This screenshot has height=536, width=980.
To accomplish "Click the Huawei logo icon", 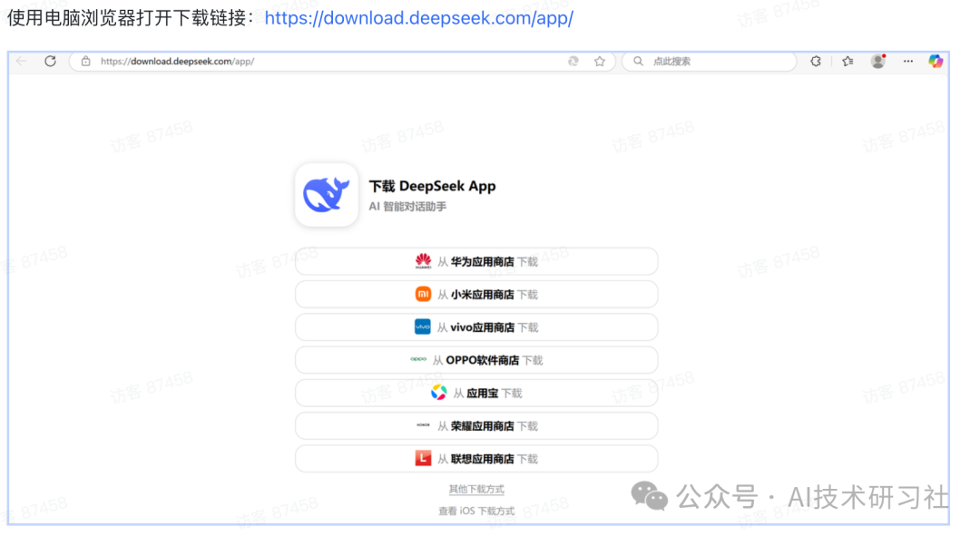I will [423, 261].
